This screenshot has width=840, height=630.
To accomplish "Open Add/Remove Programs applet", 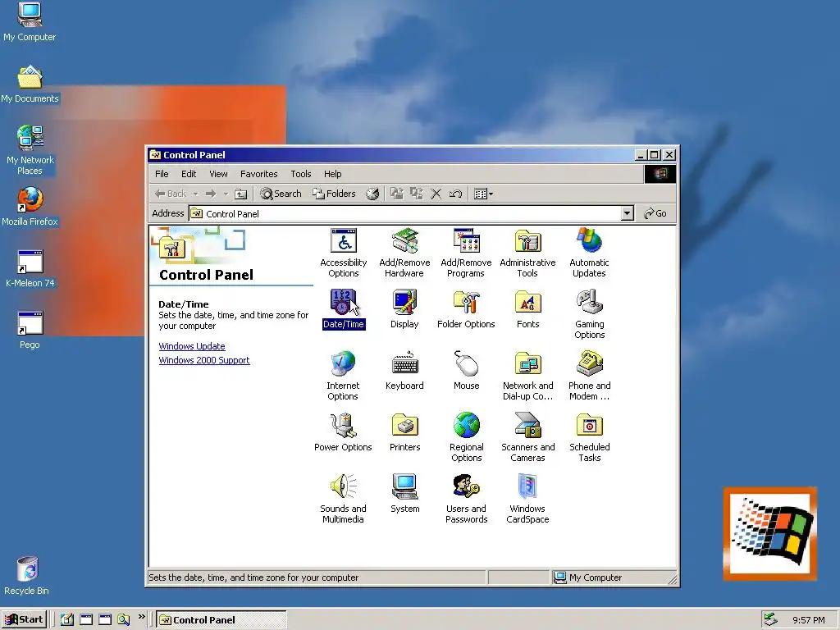I will [466, 253].
